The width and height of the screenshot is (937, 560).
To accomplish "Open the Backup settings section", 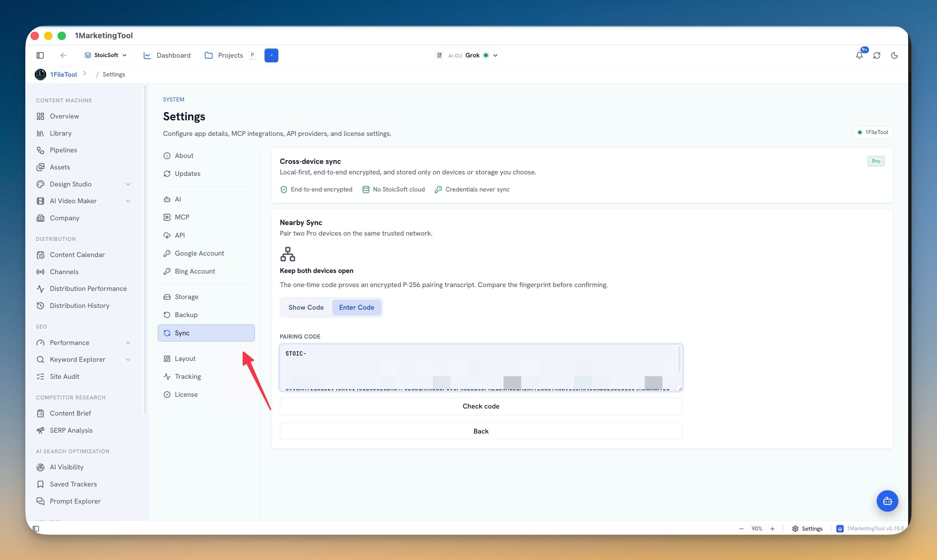I will [x=206, y=315].
